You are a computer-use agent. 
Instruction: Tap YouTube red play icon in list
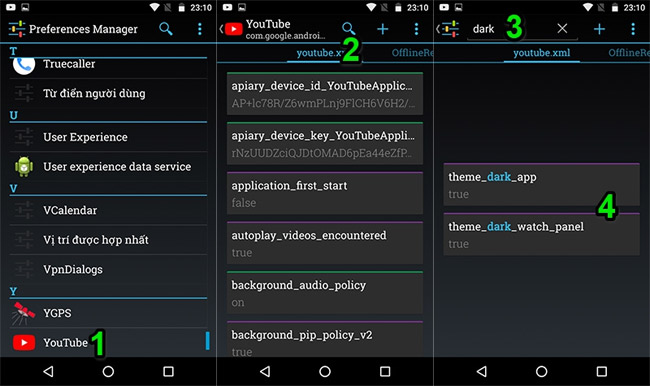(x=24, y=342)
